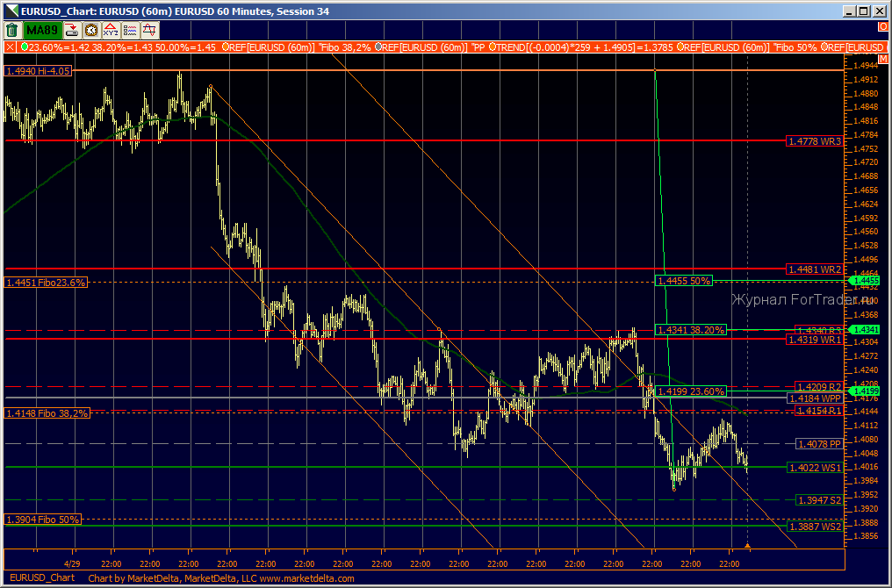The image size is (892, 588).
Task: Open the dotted lines list icon
Action: (130, 30)
